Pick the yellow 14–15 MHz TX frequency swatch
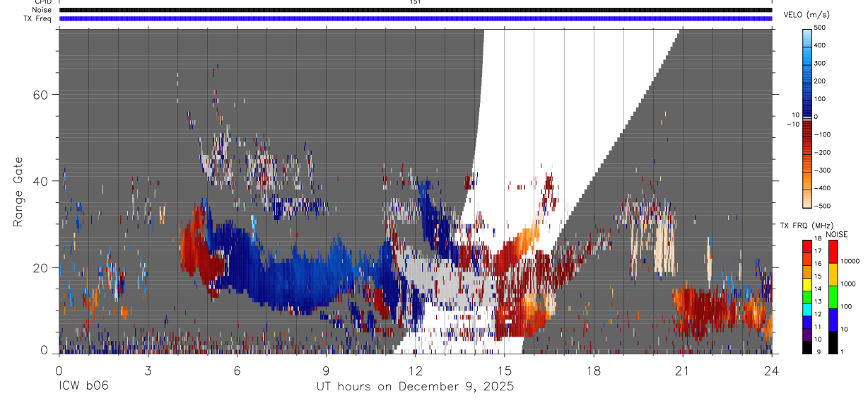 (x=807, y=284)
